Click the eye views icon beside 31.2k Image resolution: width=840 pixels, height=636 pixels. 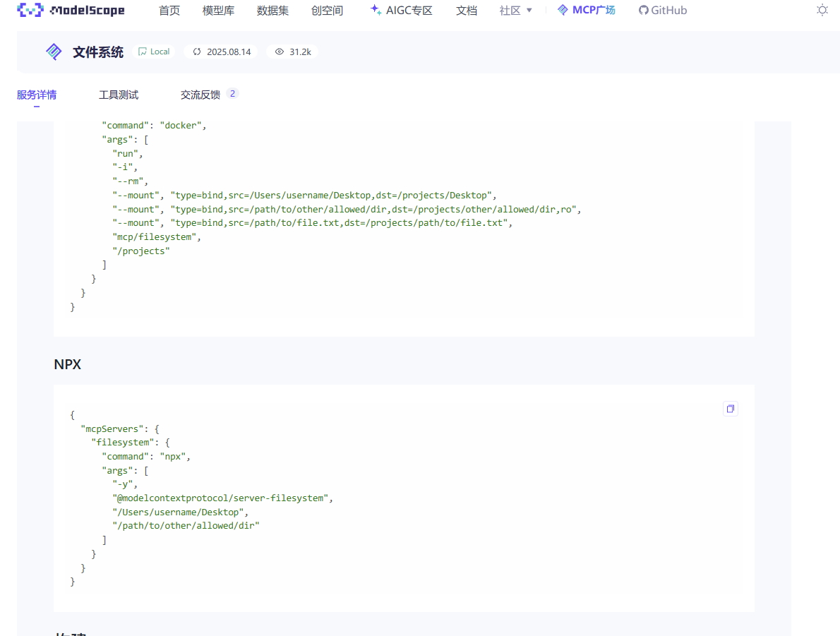(x=279, y=52)
